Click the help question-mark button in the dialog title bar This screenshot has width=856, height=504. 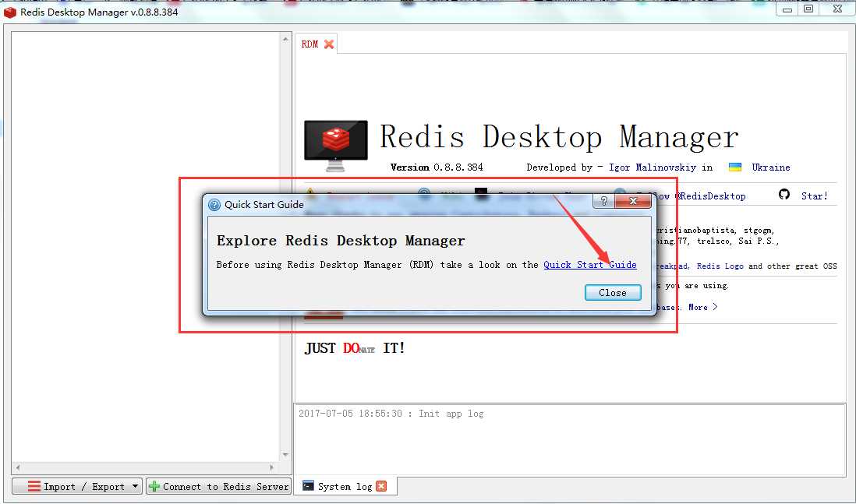click(x=603, y=201)
